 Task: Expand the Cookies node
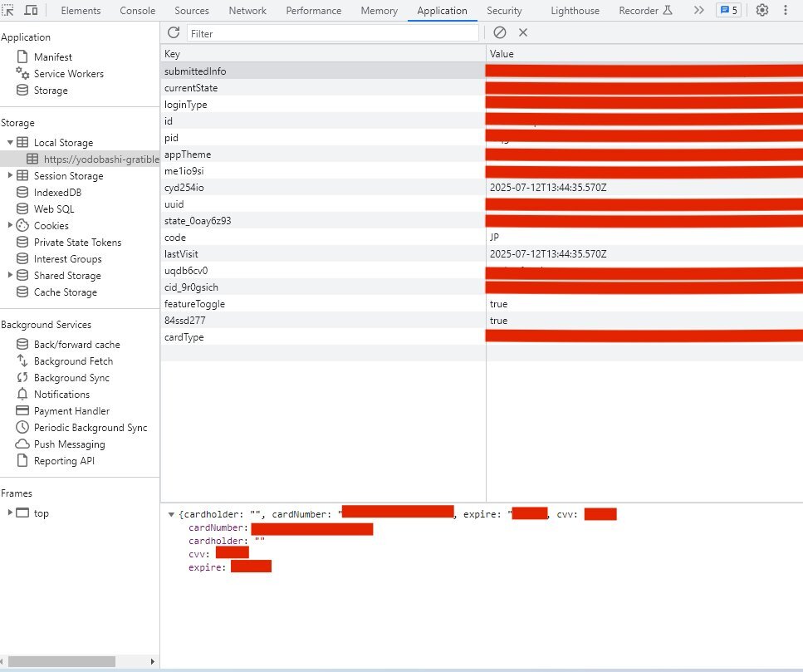[10, 225]
